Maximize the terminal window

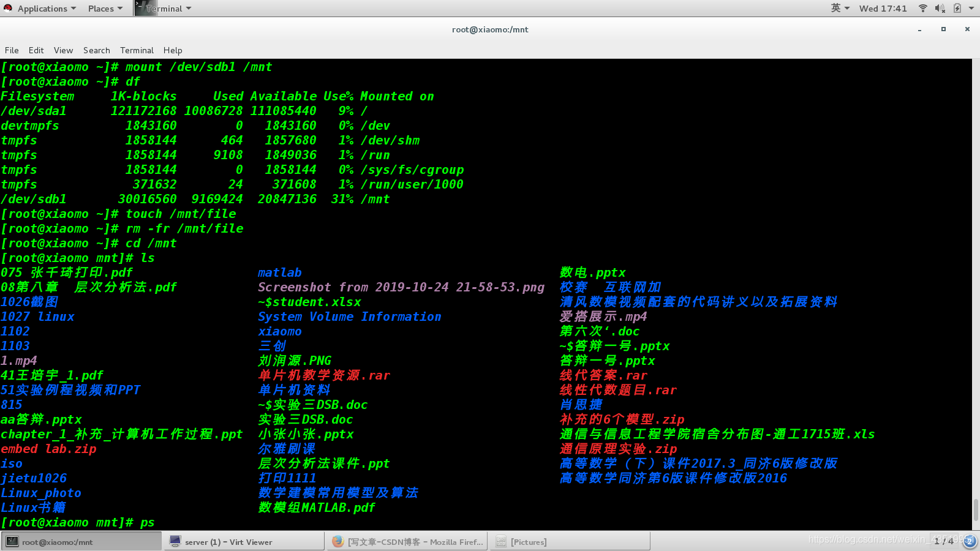[x=943, y=29]
